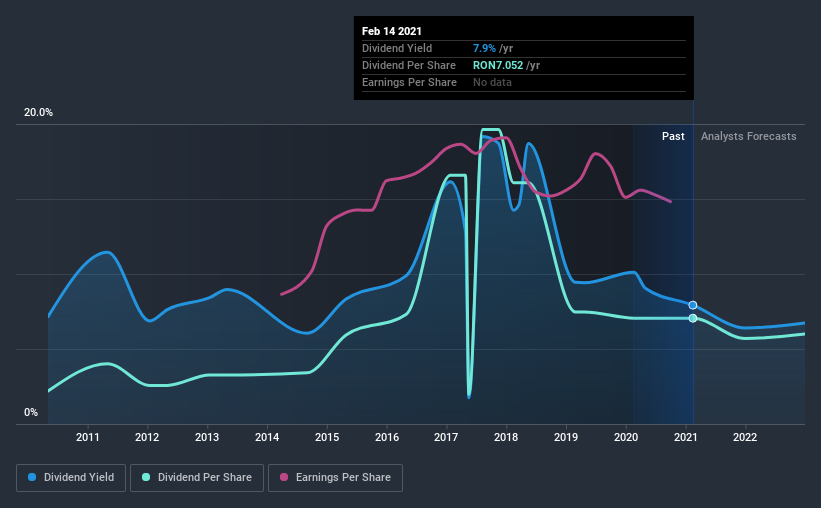This screenshot has height=508, width=821.
Task: Toggle the Dividend Per Share legend button
Action: click(197, 478)
